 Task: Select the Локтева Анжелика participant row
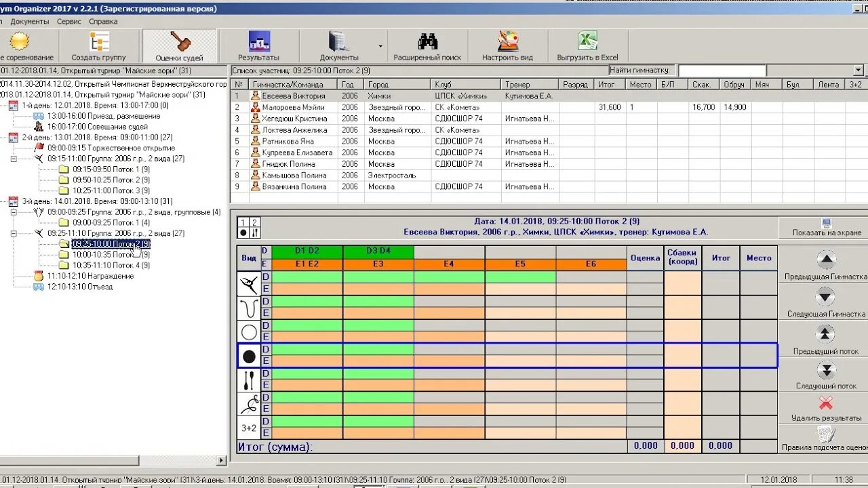(549, 130)
